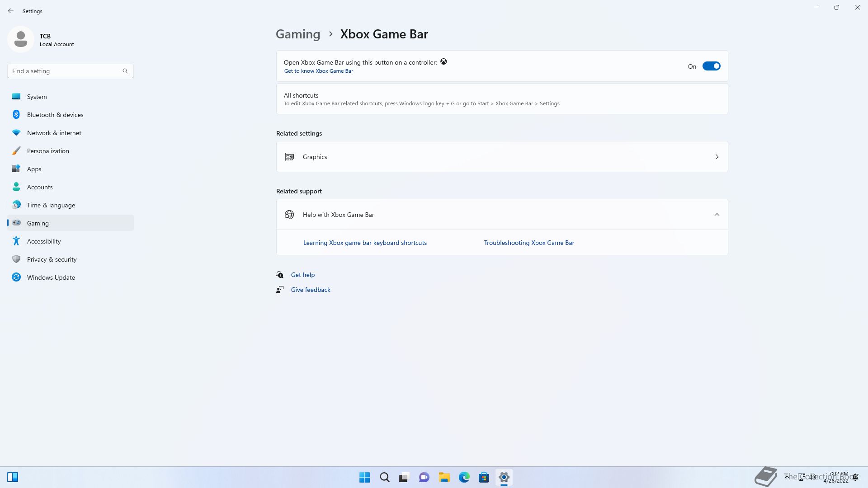The width and height of the screenshot is (868, 488).
Task: Click the TCB Local Account name
Action: (x=57, y=40)
